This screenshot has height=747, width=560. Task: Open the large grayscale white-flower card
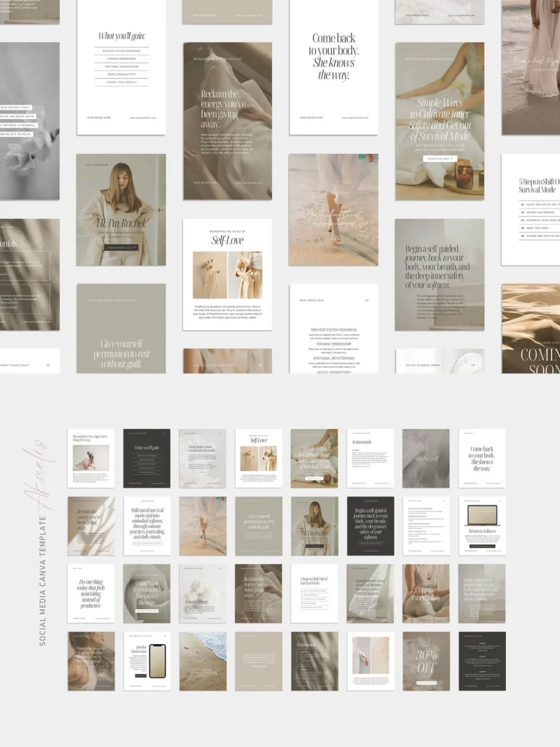[x=29, y=121]
